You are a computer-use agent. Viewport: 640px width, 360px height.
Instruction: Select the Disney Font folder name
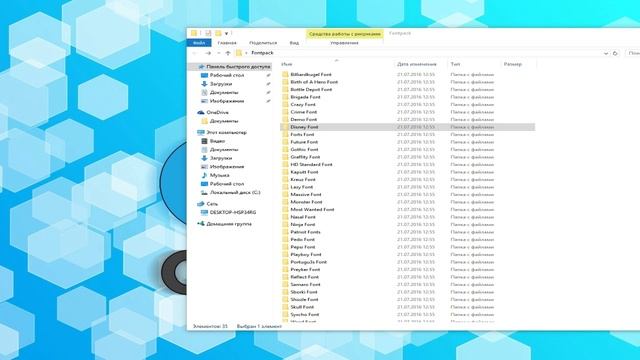[304, 127]
